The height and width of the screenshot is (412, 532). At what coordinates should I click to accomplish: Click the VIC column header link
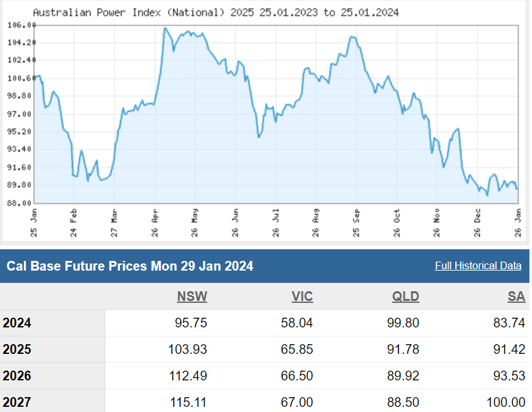[302, 296]
